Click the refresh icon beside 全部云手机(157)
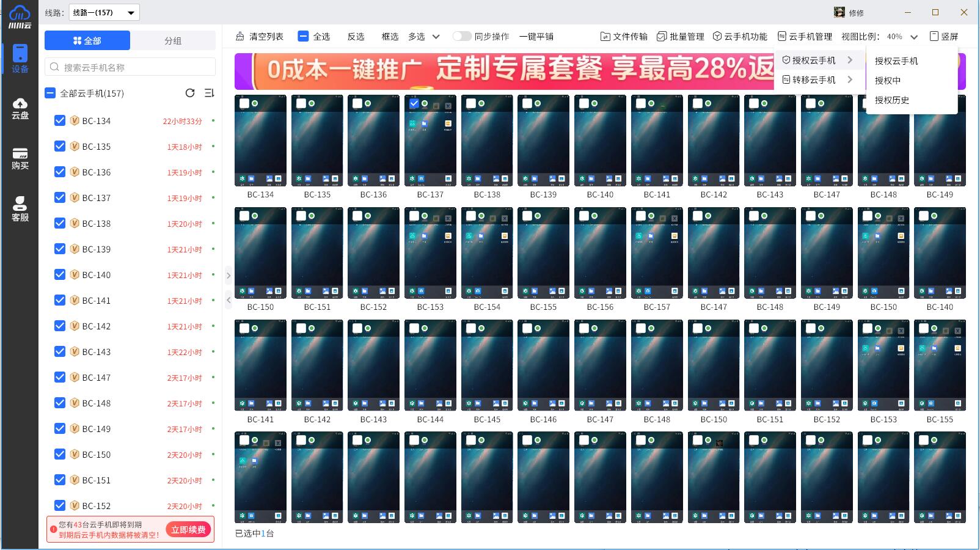 tap(190, 93)
